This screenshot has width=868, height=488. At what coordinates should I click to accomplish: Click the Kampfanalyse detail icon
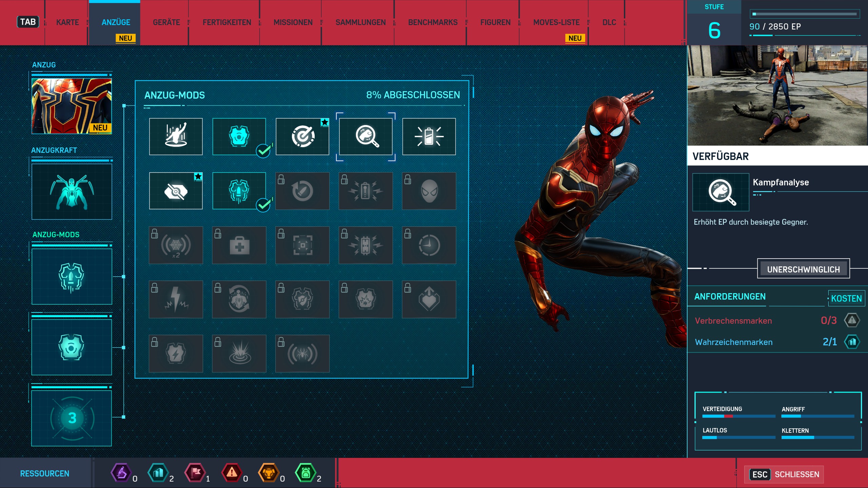[721, 192]
